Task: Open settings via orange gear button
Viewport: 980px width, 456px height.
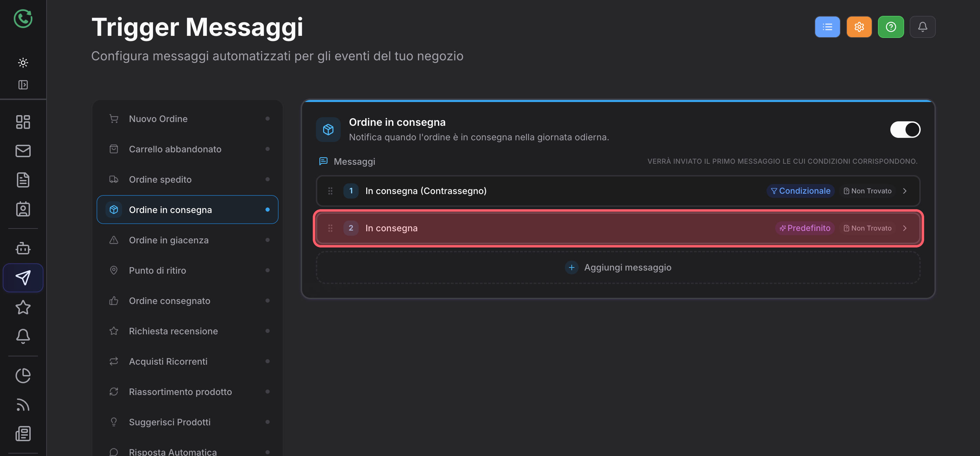Action: click(x=859, y=27)
